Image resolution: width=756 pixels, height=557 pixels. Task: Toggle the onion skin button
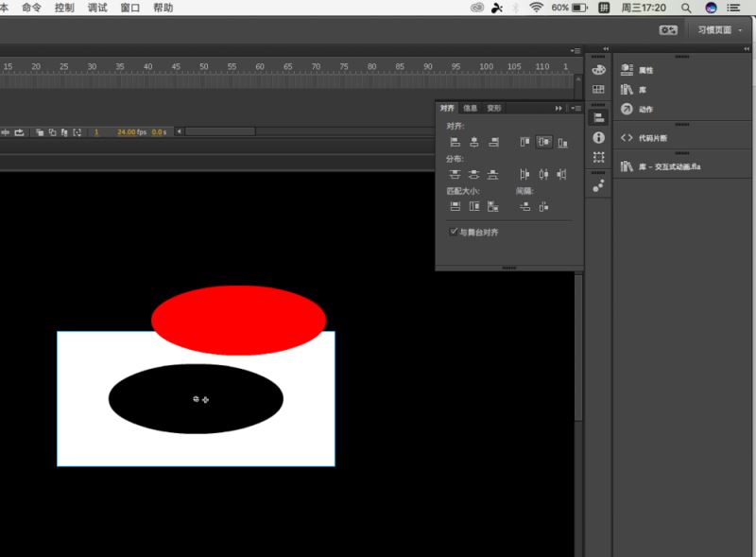point(40,132)
